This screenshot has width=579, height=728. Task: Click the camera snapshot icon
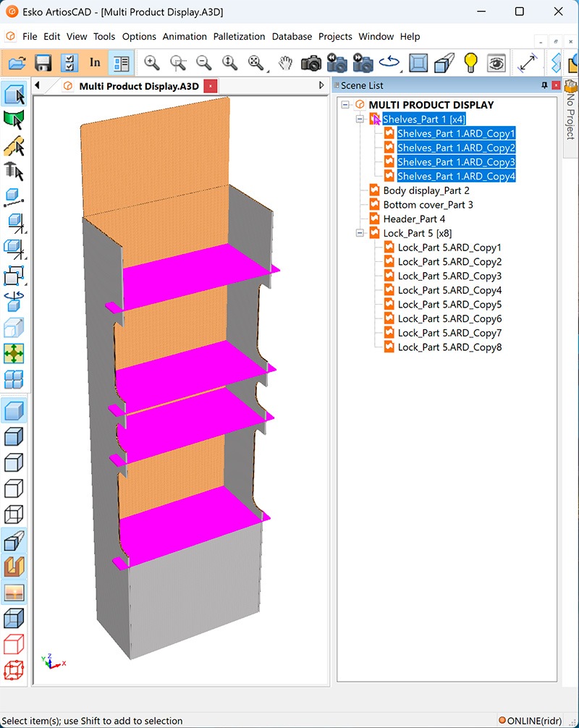(x=311, y=63)
